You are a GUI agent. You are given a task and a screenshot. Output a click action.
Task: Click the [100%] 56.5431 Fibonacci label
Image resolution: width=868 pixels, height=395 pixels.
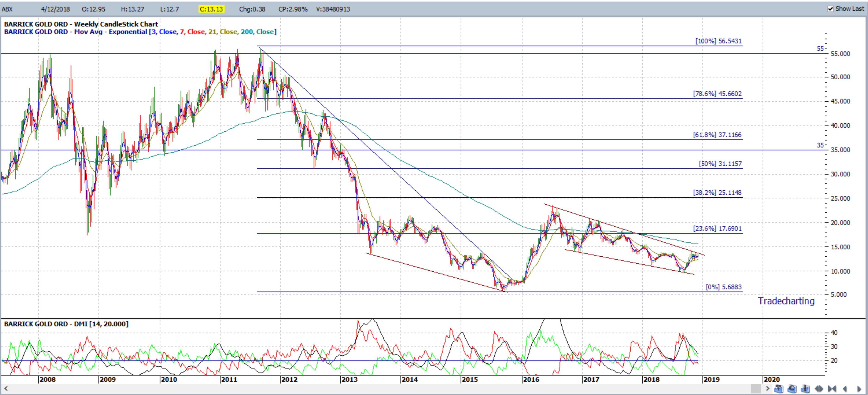pos(718,41)
